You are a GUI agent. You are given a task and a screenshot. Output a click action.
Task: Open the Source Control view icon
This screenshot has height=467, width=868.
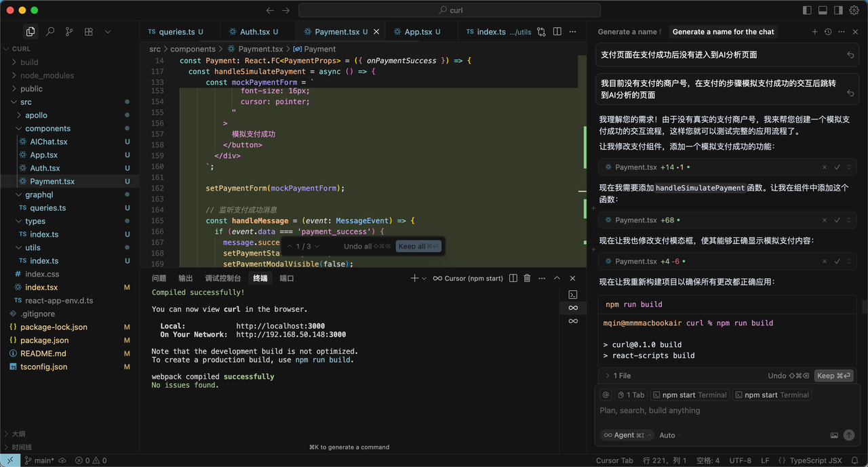click(x=69, y=31)
